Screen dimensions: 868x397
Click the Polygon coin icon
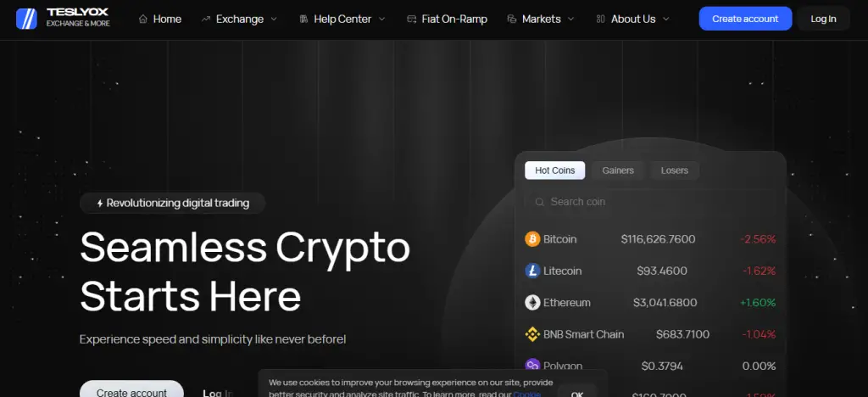(x=532, y=366)
